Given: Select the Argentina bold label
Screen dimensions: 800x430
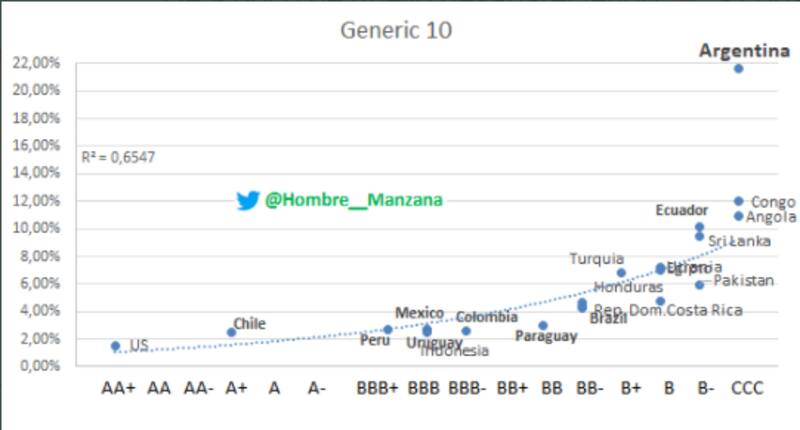Looking at the screenshot, I should 737,50.
